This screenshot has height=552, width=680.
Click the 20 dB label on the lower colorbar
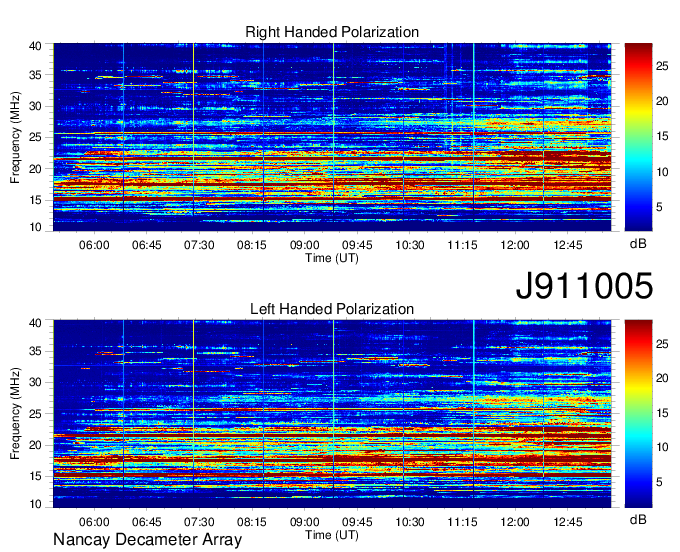click(662, 378)
